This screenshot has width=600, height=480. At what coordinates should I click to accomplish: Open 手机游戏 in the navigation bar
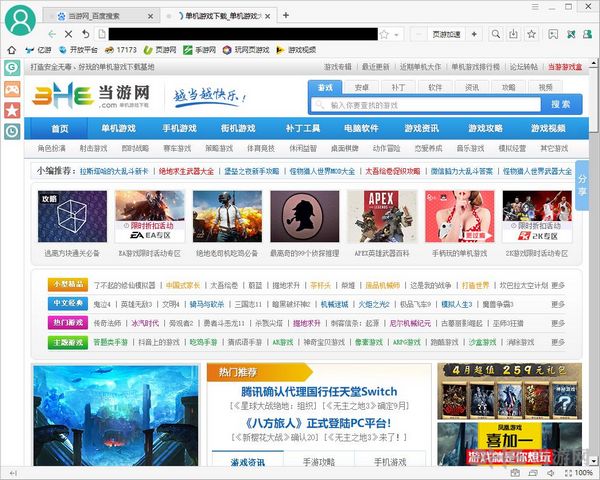179,128
